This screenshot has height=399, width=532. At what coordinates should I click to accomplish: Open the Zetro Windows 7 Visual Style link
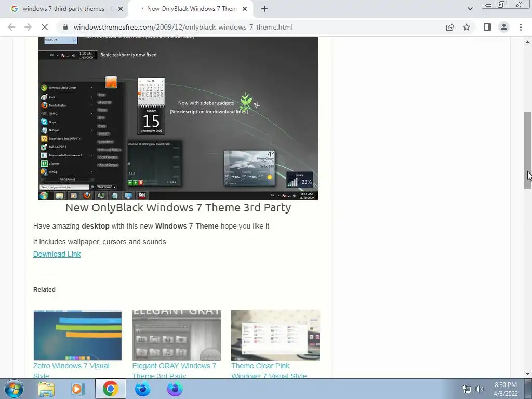coord(71,371)
